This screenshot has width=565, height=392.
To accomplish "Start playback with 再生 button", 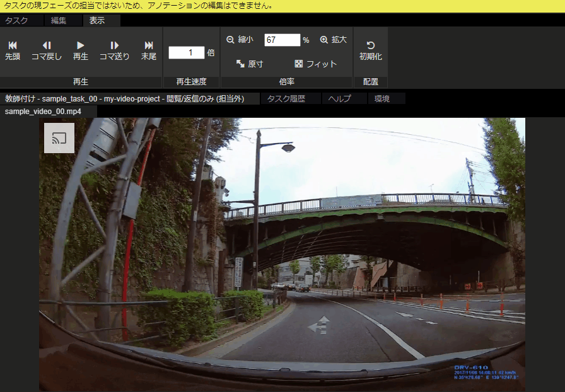I will click(x=80, y=50).
